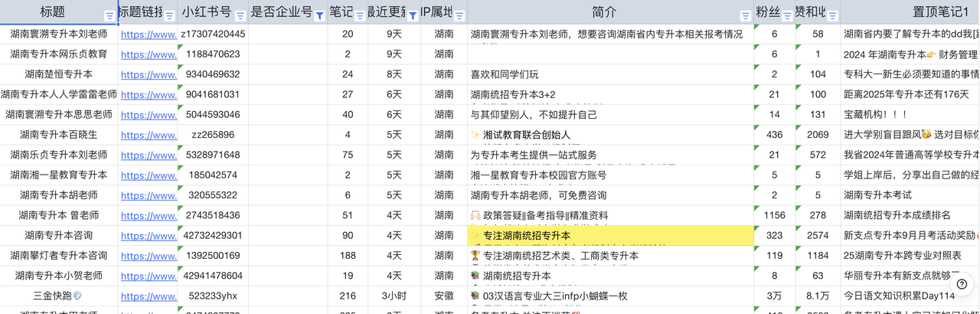This screenshot has height=314, width=980.
Task: Select 笔记 cell 188
Action: pos(348,255)
